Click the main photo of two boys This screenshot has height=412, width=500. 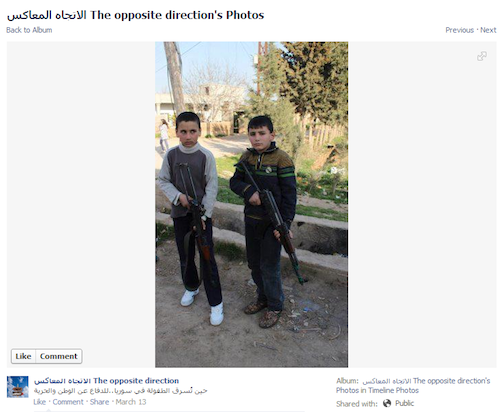click(x=251, y=204)
